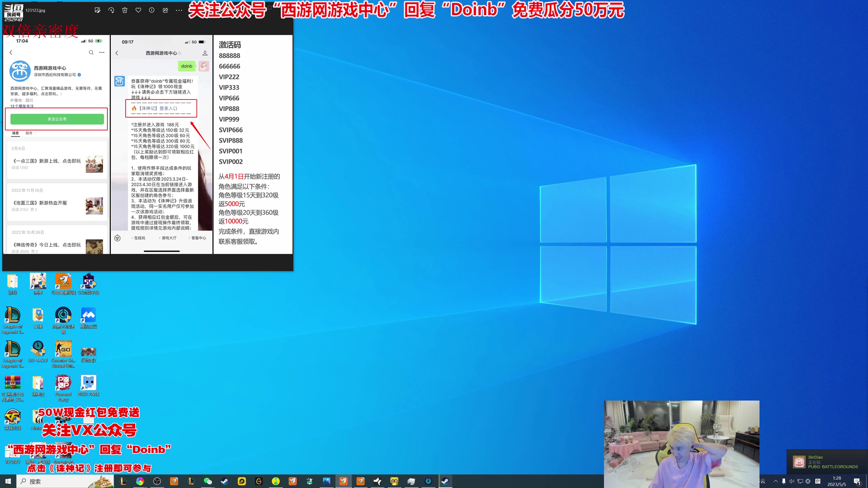Add the photo to favorites with the heart

pos(138,10)
